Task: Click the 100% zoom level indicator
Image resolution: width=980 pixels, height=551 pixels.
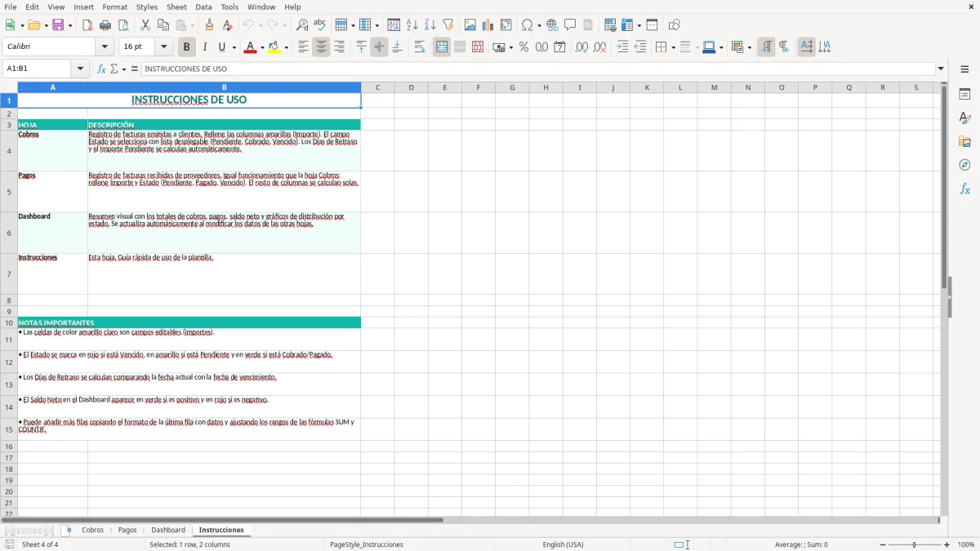Action: [966, 544]
